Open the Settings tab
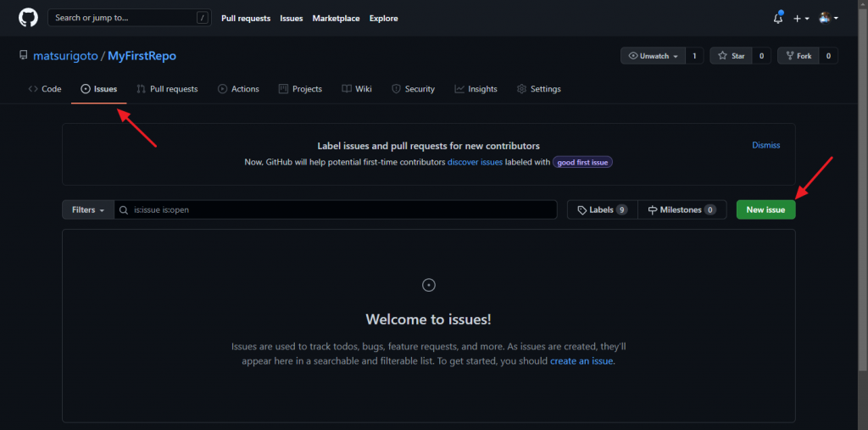 (x=539, y=89)
